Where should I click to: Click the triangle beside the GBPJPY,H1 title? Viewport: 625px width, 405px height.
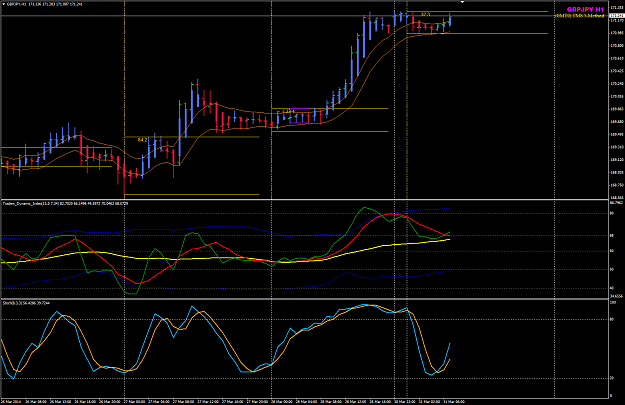4,4
